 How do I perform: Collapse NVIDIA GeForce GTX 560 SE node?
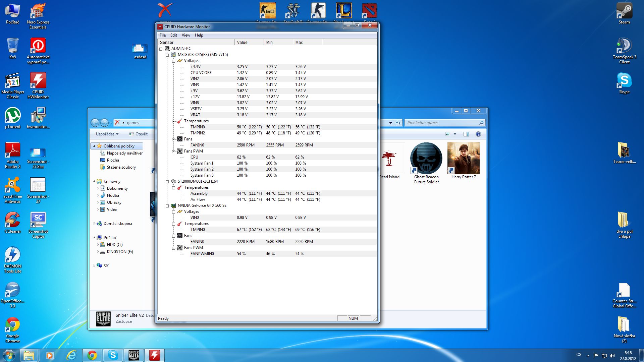click(167, 206)
